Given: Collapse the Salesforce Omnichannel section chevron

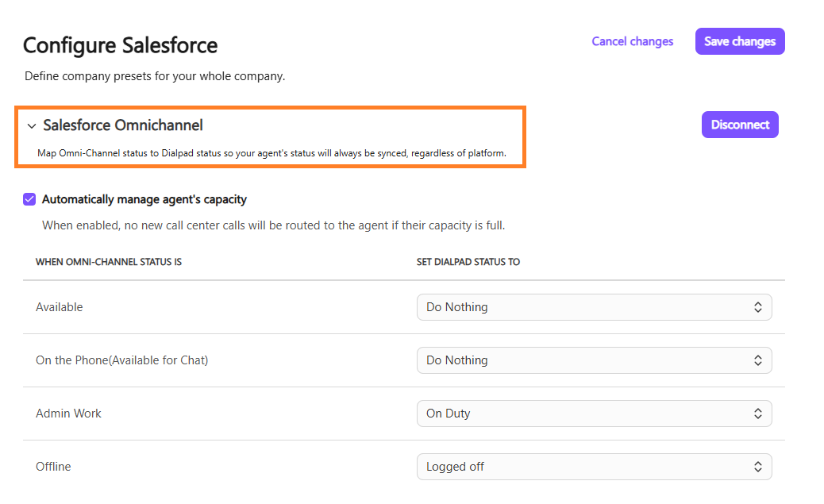Looking at the screenshot, I should [x=32, y=126].
